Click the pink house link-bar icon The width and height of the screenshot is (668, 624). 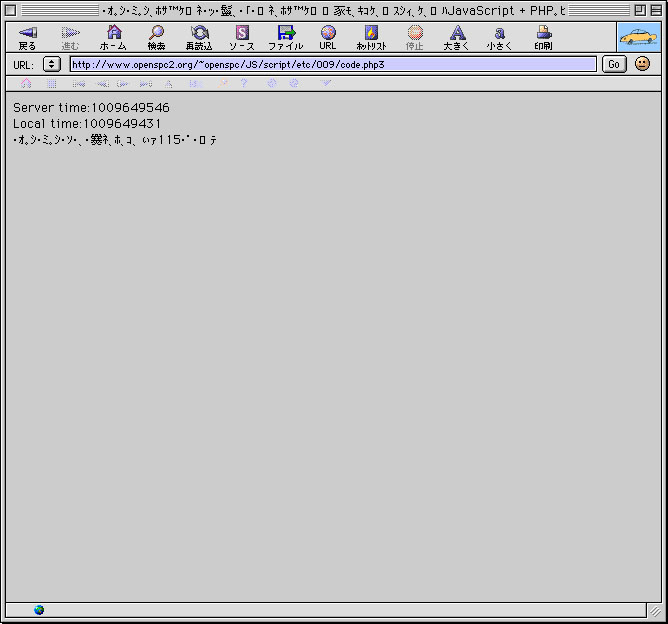click(x=26, y=83)
